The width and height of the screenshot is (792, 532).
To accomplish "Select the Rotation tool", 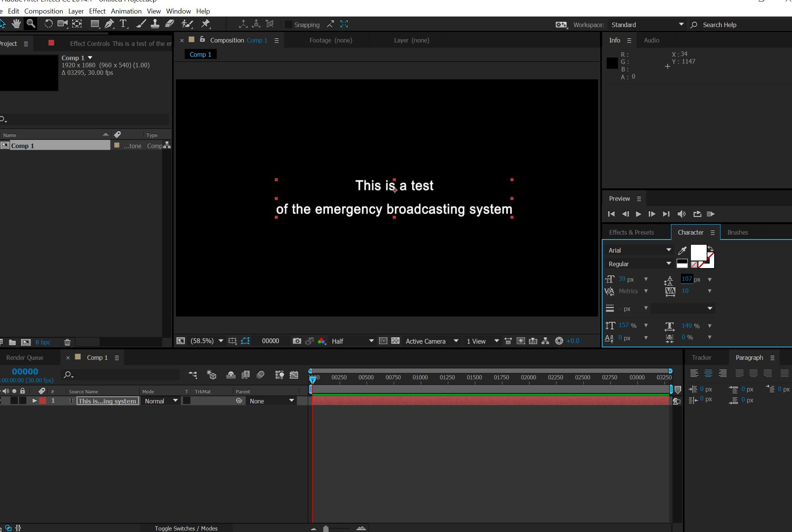I will [x=48, y=24].
